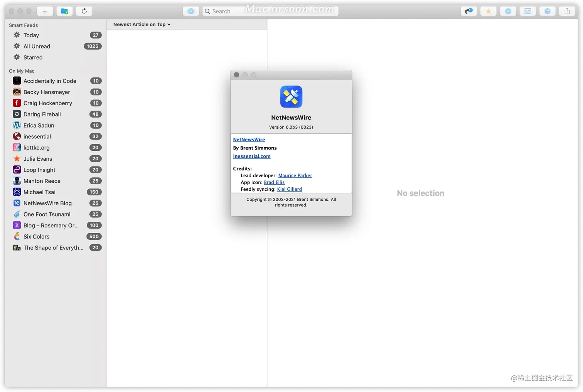The height and width of the screenshot is (392, 583).
Task: Click the Version 6.0b3 (6023) text
Action: [291, 127]
